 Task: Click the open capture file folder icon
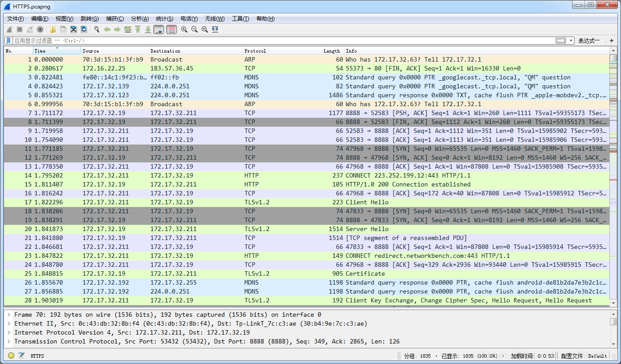click(x=53, y=29)
